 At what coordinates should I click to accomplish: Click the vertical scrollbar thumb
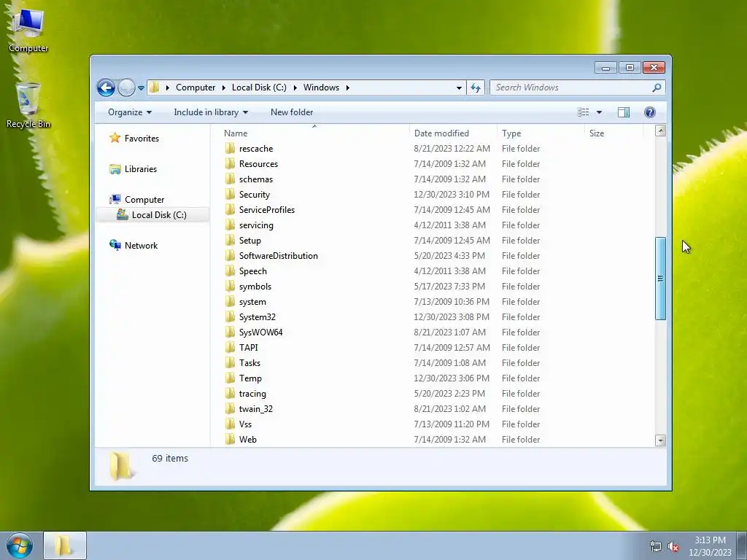pyautogui.click(x=660, y=279)
